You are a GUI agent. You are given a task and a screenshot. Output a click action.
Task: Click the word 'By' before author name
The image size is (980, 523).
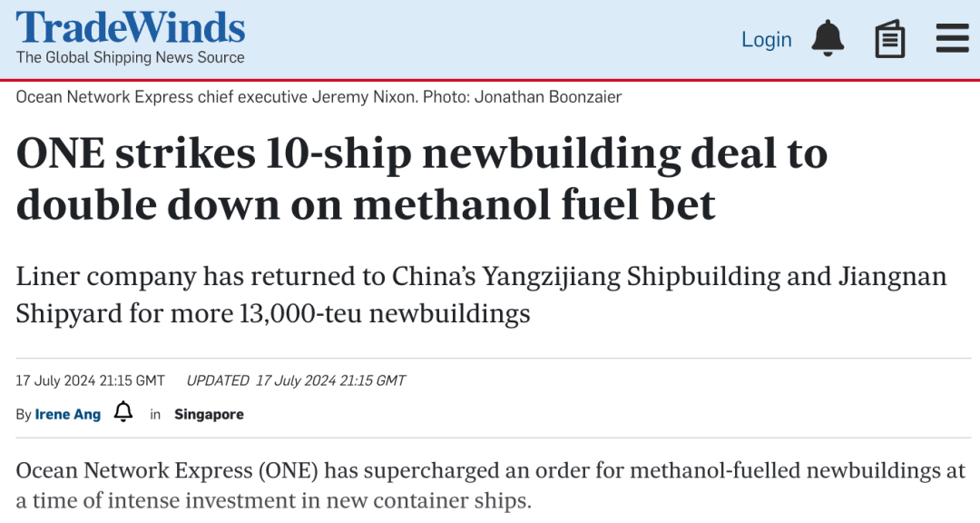(x=24, y=415)
